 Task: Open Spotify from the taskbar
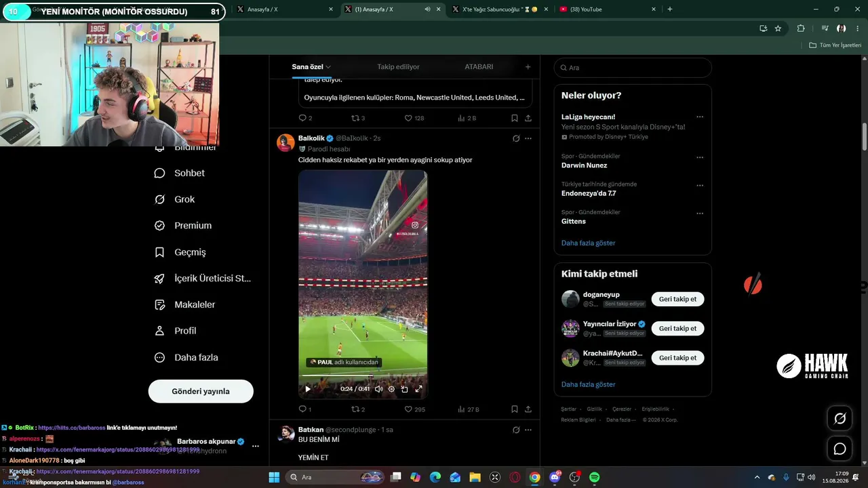(x=595, y=477)
